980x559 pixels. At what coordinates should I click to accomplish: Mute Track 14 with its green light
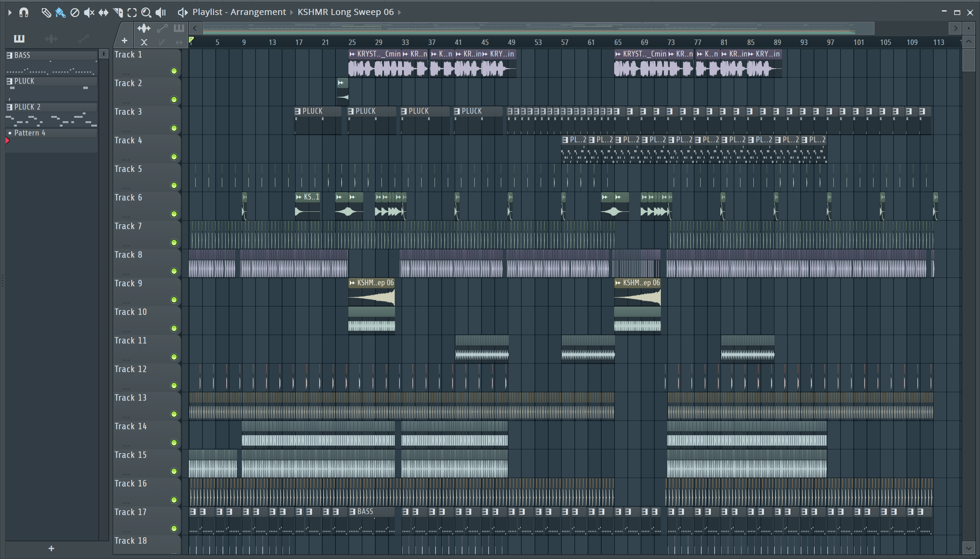[174, 443]
